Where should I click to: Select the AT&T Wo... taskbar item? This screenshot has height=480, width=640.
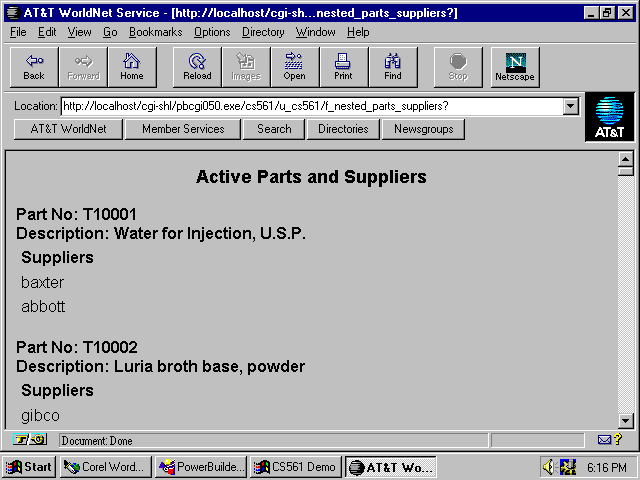[391, 467]
